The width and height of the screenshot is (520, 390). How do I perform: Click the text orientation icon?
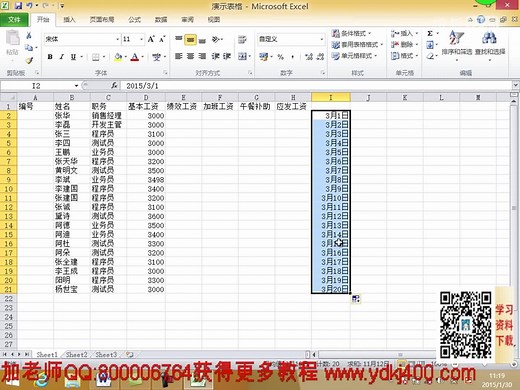point(216,39)
